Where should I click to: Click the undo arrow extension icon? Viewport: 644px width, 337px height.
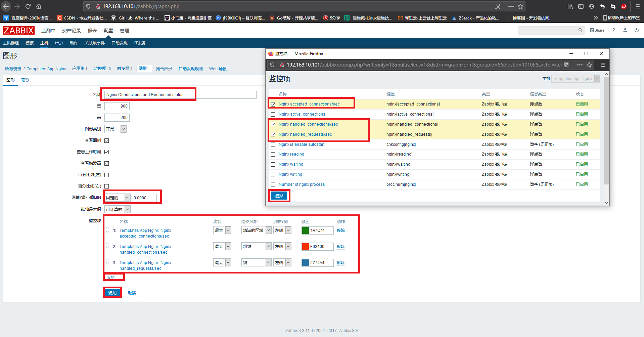(602, 6)
